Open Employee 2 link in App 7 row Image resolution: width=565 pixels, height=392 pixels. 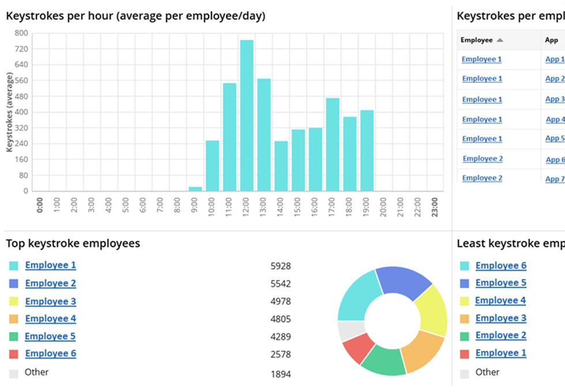click(x=482, y=178)
